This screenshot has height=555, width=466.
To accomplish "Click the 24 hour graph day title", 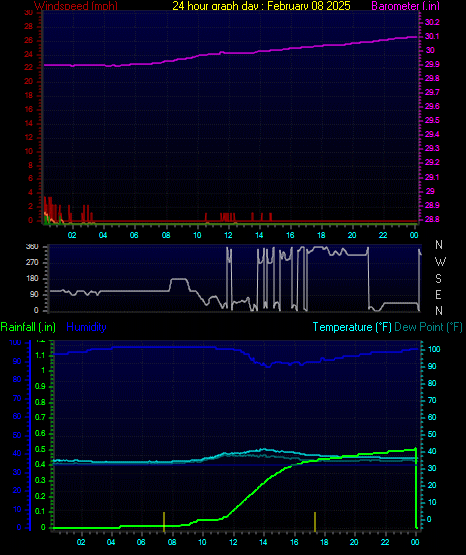I will [x=261, y=6].
